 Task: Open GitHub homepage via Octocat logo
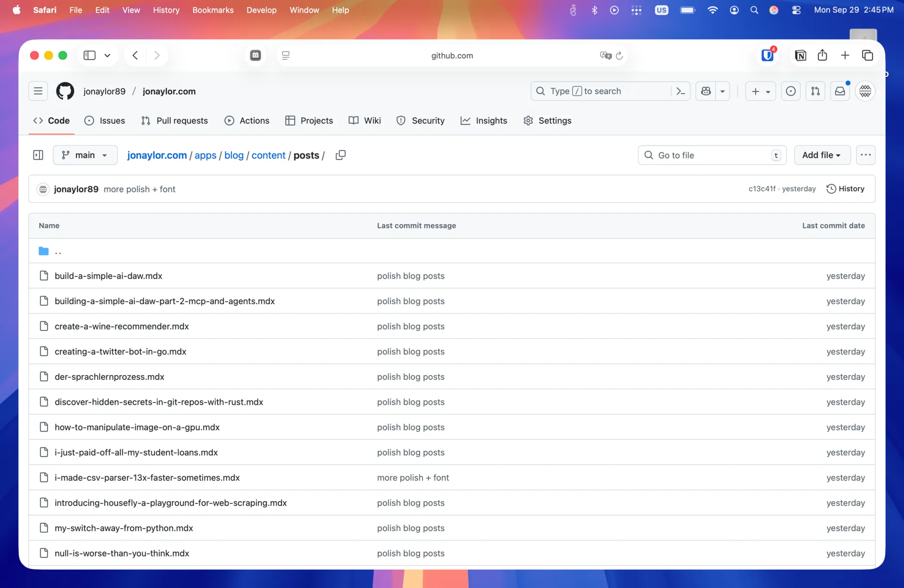click(65, 91)
